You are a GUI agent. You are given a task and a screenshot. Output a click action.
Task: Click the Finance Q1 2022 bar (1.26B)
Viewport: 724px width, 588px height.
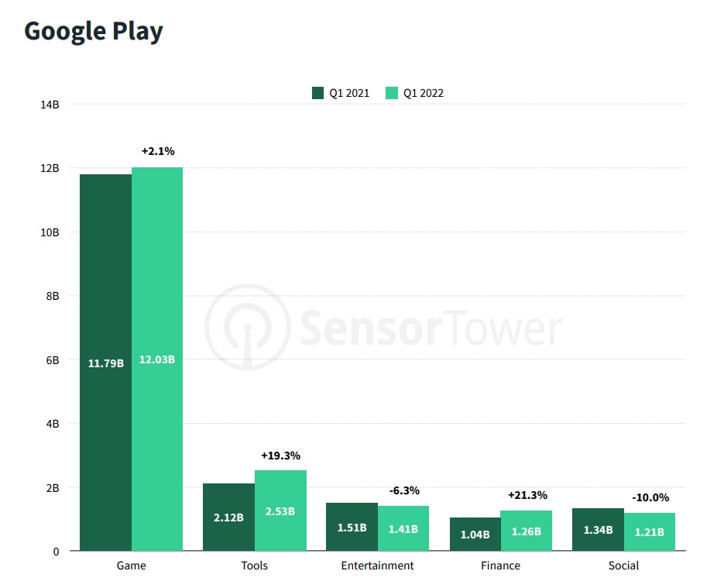527,531
